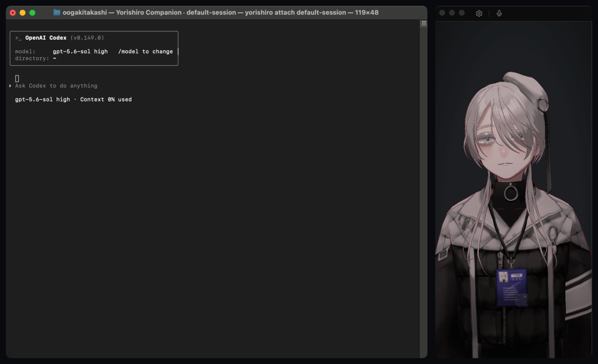Close the terminal window with red button
This screenshot has width=598, height=364.
13,13
